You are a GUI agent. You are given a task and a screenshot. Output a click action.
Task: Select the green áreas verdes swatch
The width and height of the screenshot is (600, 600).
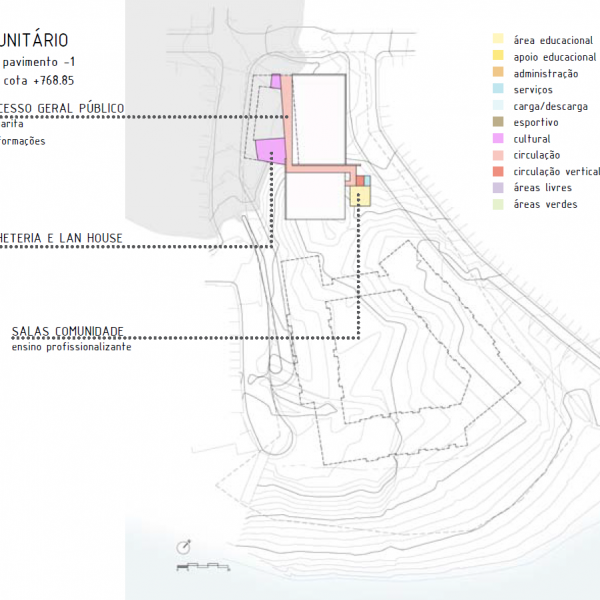click(x=498, y=204)
